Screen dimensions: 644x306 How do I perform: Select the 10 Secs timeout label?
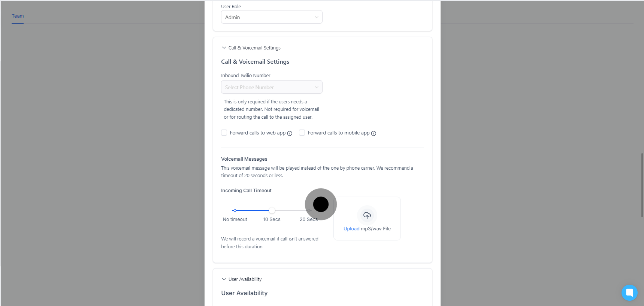coord(272,219)
